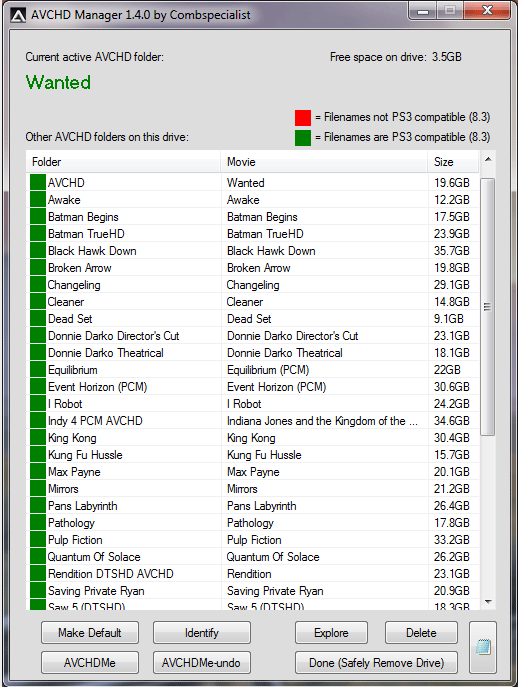This screenshot has height=687, width=518.
Task: Sort by the Size column header
Action: click(454, 162)
